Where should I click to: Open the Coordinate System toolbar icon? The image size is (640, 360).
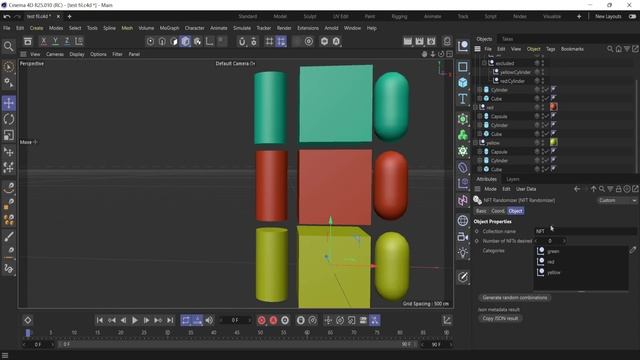point(79,41)
